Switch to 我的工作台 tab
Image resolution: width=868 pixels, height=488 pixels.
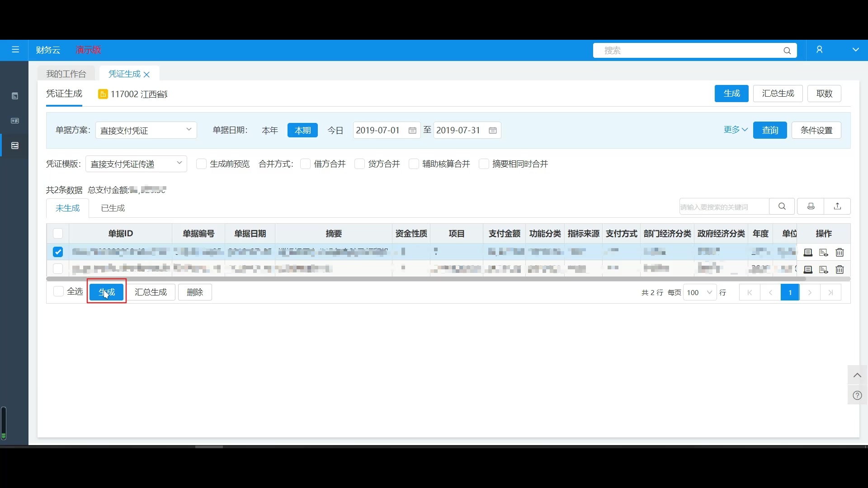[x=66, y=74]
